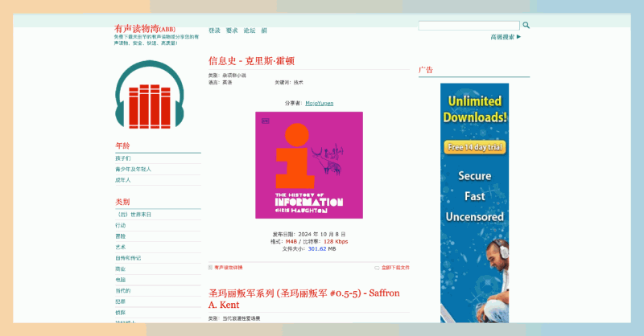Open 当代的 contemporary category
Viewport: 644px width, 336px height.
(x=123, y=290)
